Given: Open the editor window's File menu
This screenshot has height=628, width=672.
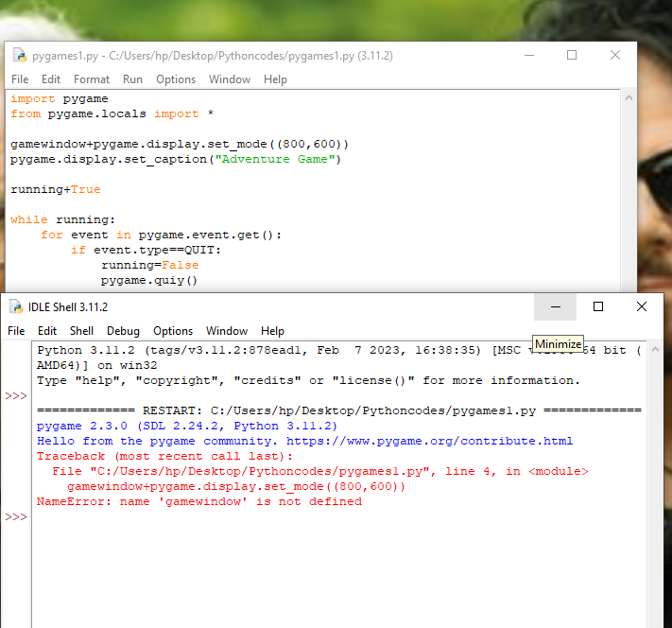Looking at the screenshot, I should (x=20, y=79).
